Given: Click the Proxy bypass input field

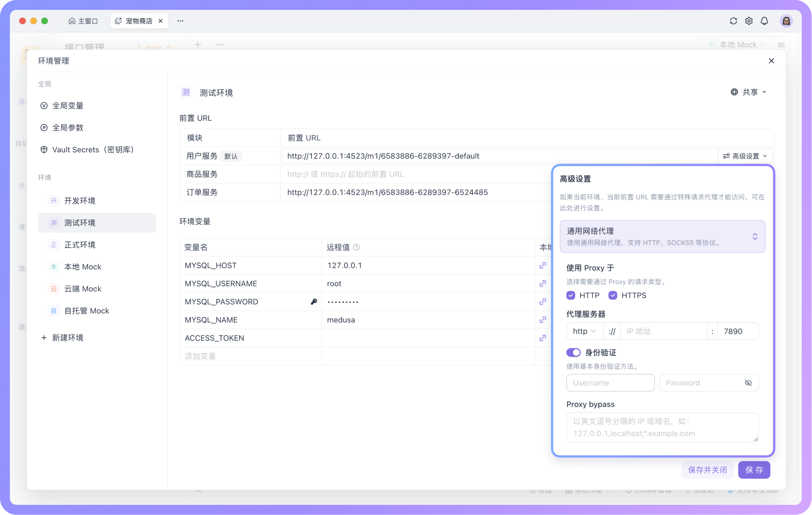Looking at the screenshot, I should pyautogui.click(x=662, y=427).
